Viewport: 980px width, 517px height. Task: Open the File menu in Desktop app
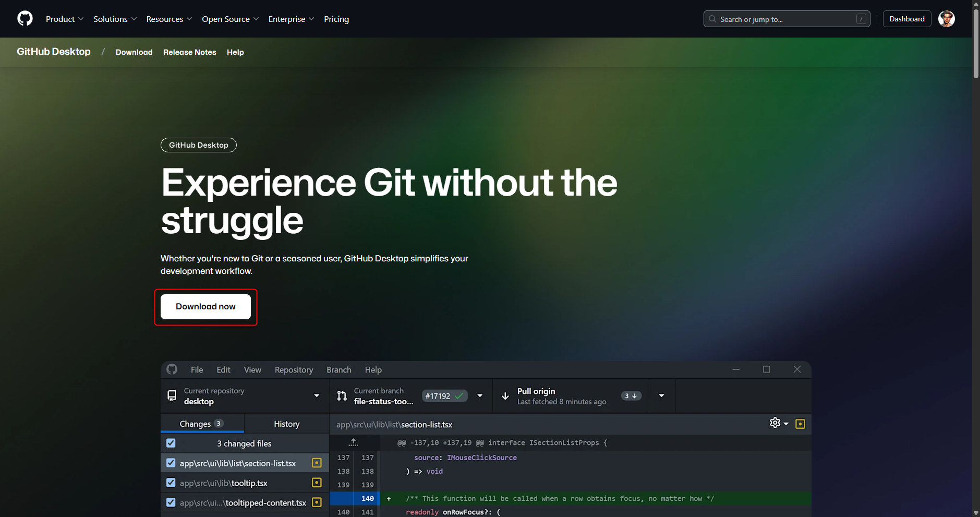tap(197, 369)
